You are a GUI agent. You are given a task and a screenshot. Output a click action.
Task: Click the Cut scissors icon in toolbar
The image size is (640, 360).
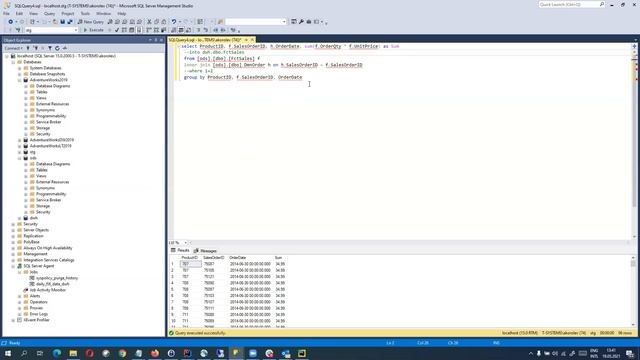coord(149,22)
